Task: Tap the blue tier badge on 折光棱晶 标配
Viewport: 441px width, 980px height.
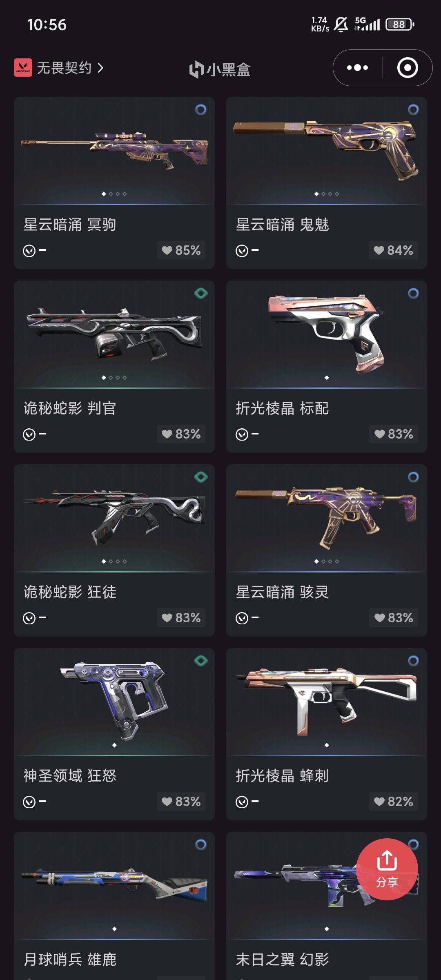Action: pyautogui.click(x=413, y=293)
